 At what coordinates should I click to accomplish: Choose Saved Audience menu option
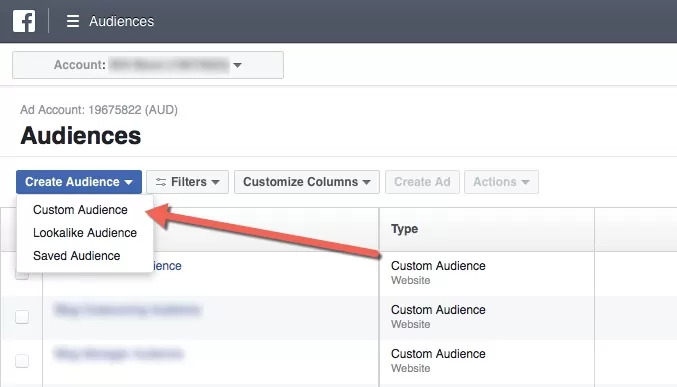77,256
